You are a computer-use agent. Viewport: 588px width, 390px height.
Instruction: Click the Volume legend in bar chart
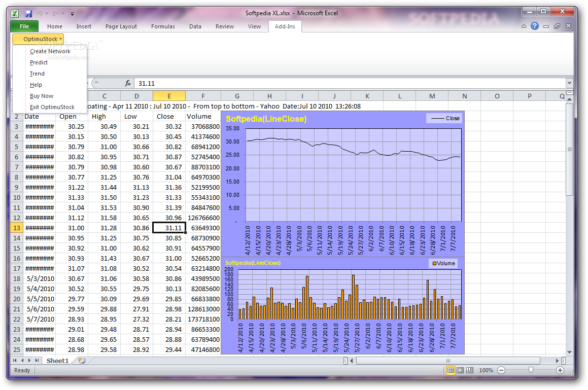443,263
